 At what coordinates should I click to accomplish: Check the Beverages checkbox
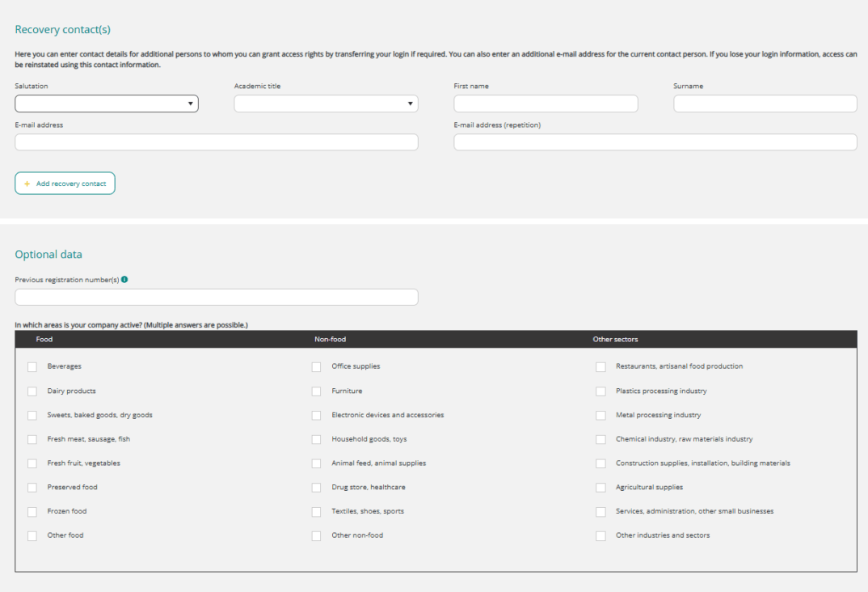click(32, 367)
